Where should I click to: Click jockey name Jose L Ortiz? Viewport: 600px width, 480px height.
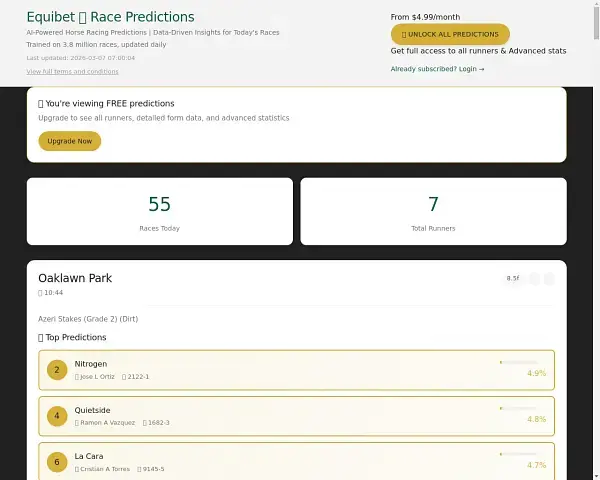(x=97, y=377)
